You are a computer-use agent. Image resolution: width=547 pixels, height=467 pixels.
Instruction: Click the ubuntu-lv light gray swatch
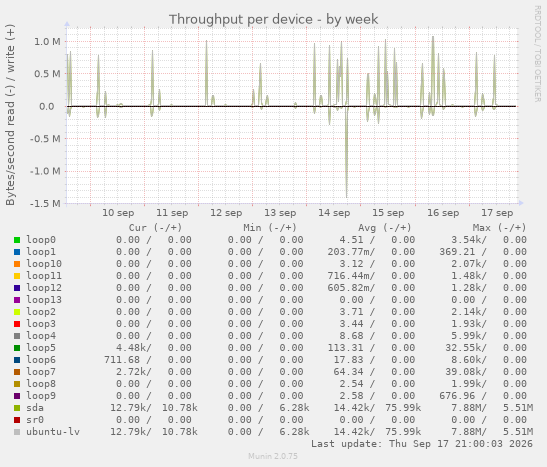pyautogui.click(x=17, y=432)
